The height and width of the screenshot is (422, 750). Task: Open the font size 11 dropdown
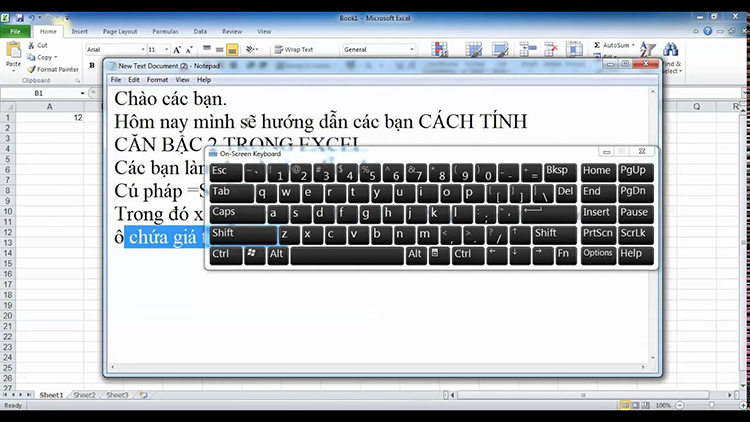point(166,49)
